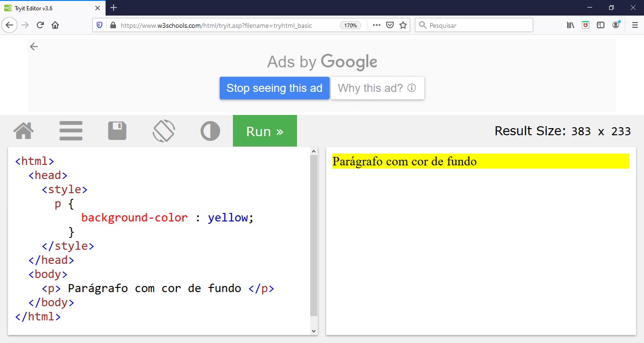Open the page actions ellipsis menu

pyautogui.click(x=376, y=25)
